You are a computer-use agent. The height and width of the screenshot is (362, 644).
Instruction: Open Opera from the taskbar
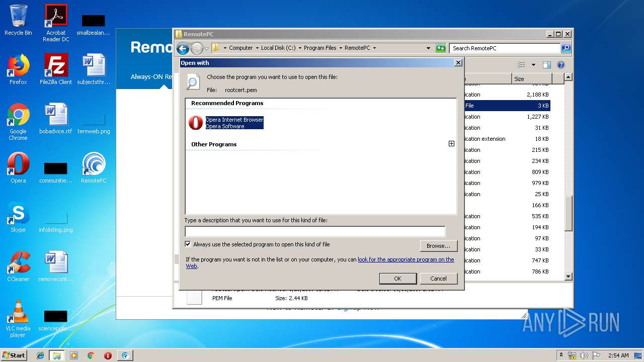(108, 355)
